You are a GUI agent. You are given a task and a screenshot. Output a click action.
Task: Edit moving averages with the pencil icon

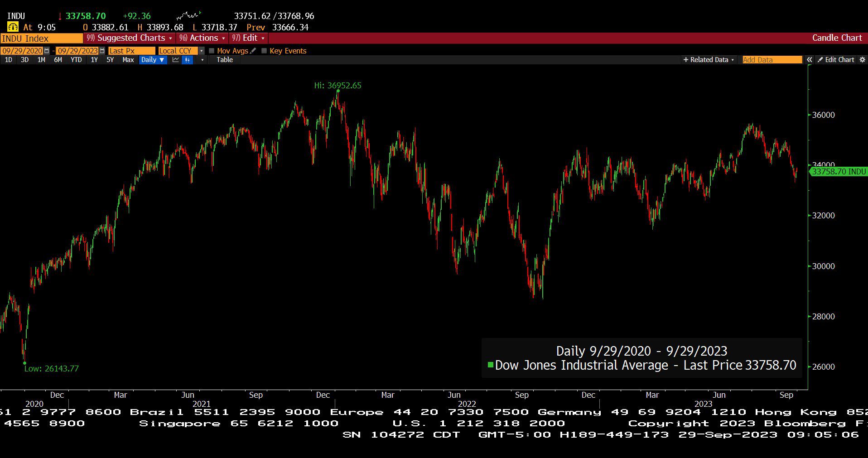click(253, 51)
